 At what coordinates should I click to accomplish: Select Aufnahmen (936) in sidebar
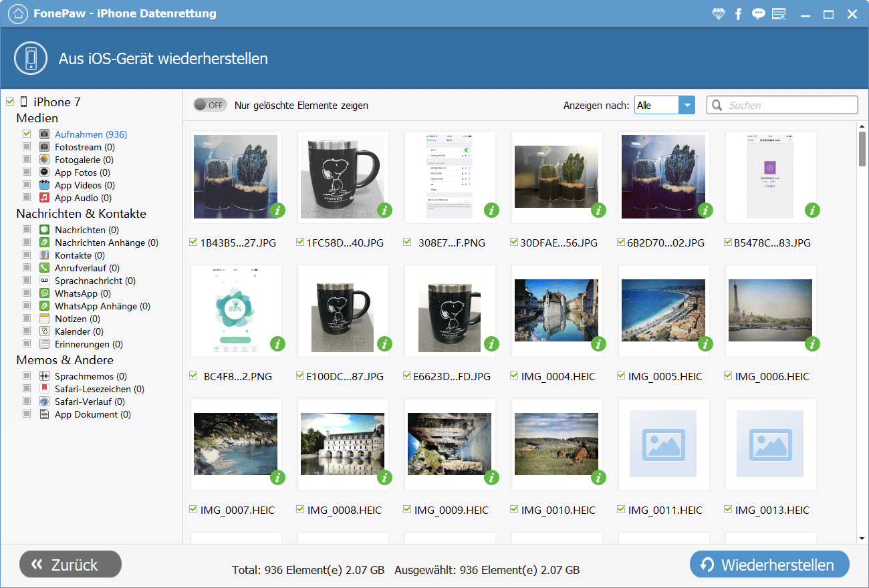click(91, 134)
